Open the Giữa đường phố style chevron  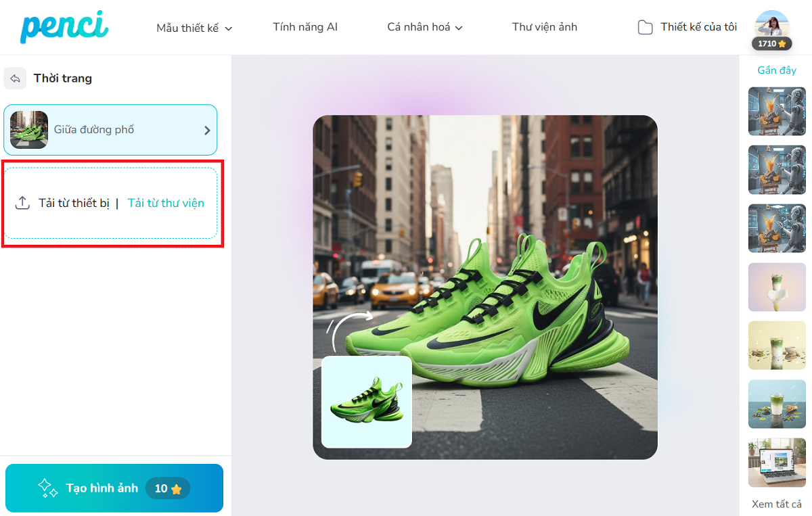click(x=207, y=131)
